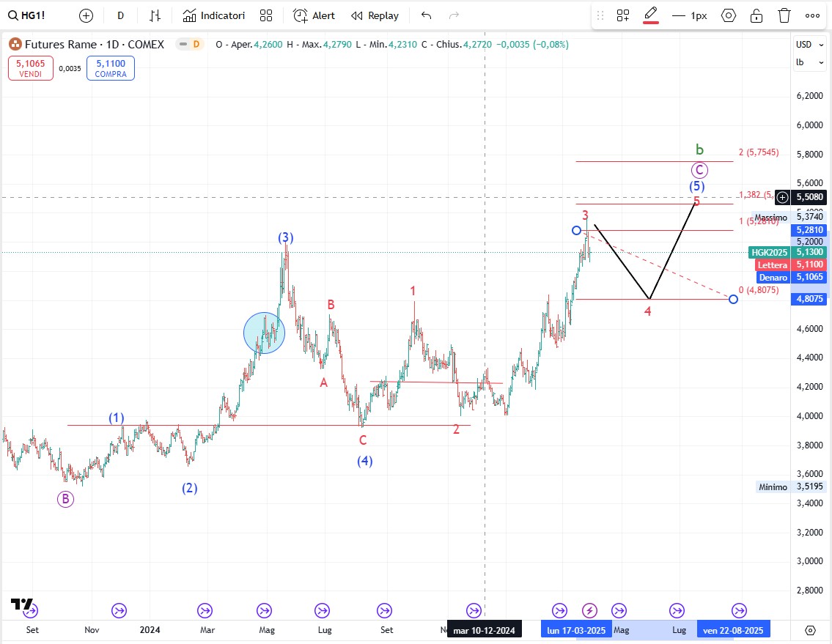Open symbol search HG1!
The height and width of the screenshot is (644, 832).
pyautogui.click(x=26, y=15)
